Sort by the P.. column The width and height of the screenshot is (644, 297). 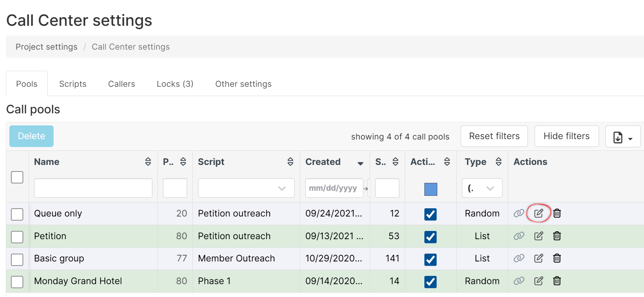[183, 162]
